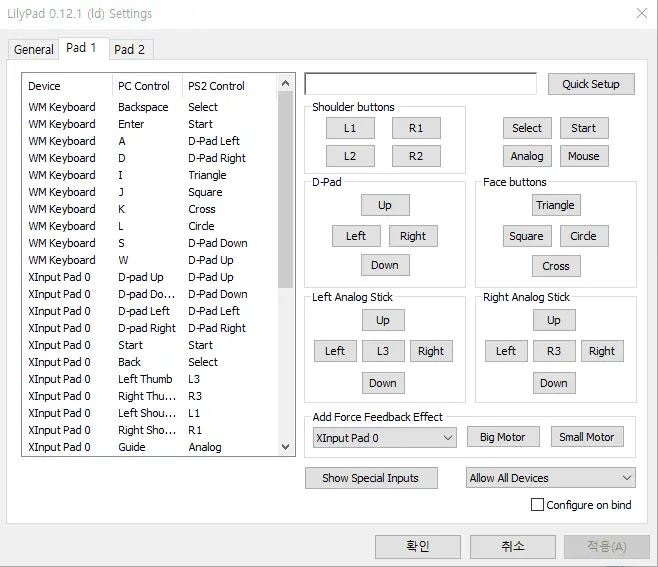Click the Select binding button

click(527, 128)
